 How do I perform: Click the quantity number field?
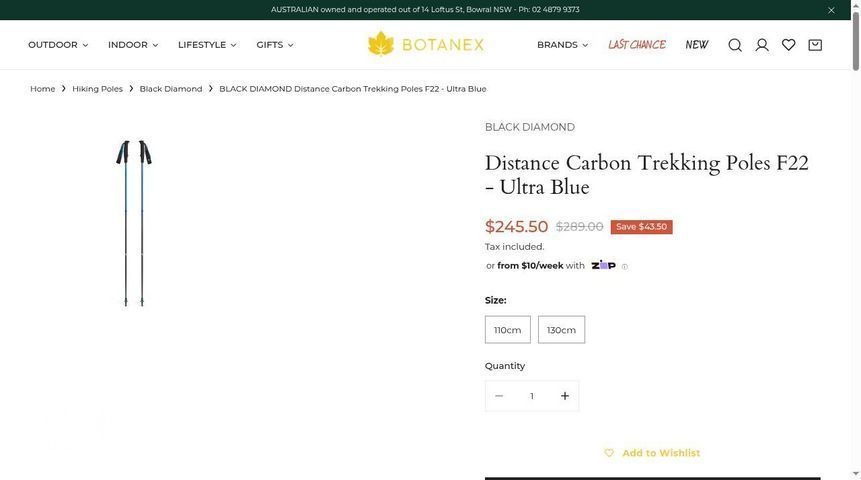pyautogui.click(x=532, y=396)
